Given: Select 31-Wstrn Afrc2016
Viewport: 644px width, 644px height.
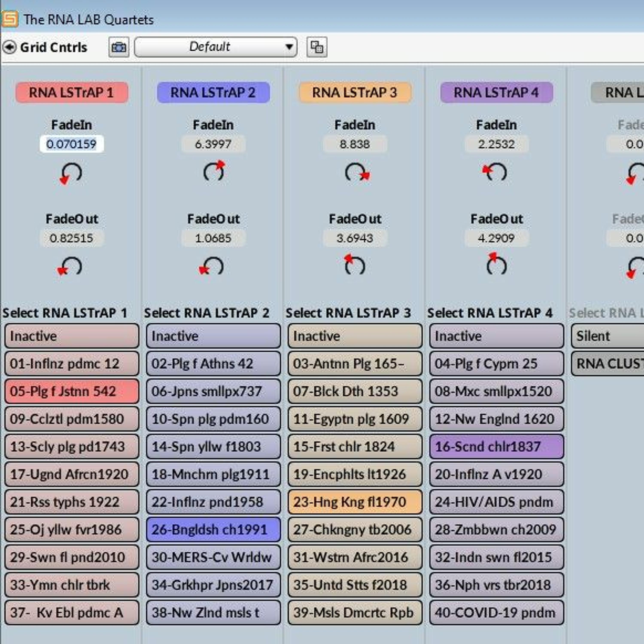Looking at the screenshot, I should (355, 557).
